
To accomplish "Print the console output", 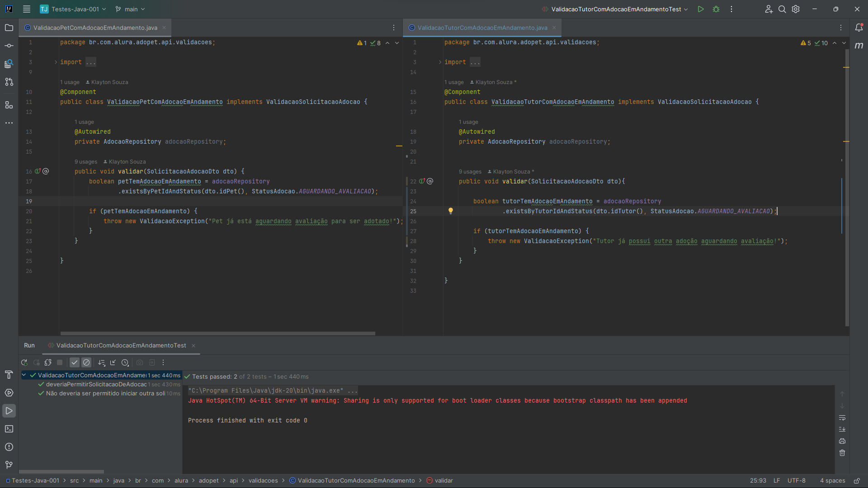I will point(842,441).
